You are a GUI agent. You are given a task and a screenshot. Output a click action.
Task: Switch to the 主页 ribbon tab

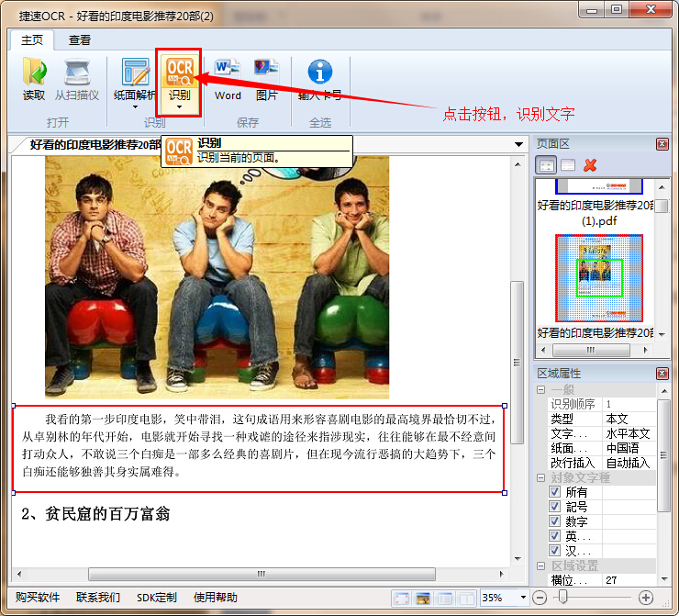[32, 40]
